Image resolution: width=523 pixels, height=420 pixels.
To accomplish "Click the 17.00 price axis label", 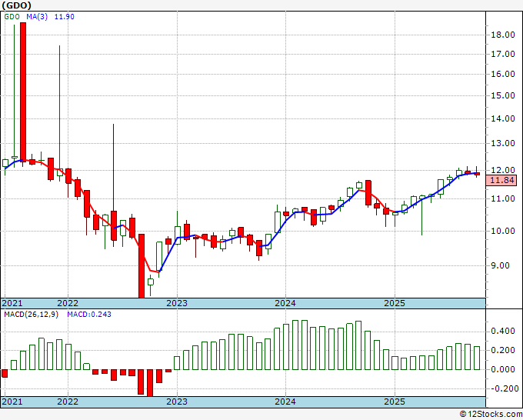I will [x=503, y=54].
